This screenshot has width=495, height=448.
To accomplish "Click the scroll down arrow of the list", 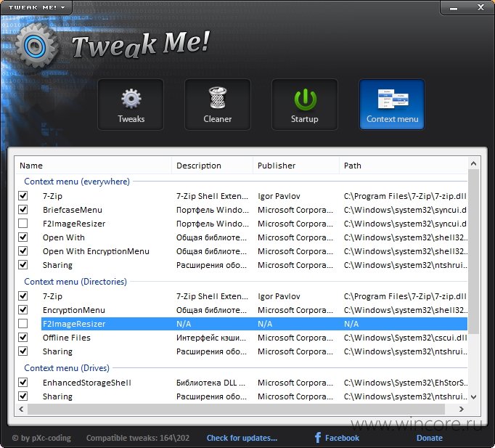I will point(473,397).
